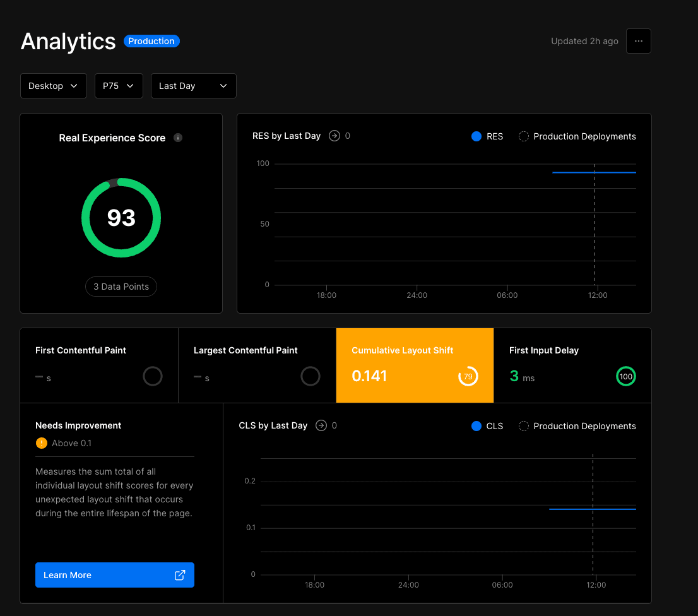Open the three-dot more options menu
The image size is (698, 616).
(638, 41)
